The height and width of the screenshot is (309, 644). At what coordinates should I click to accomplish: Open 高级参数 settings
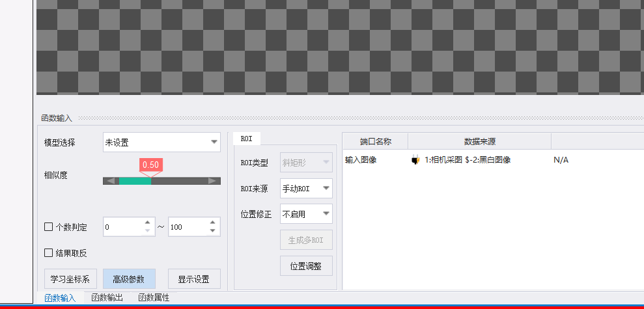(x=129, y=279)
